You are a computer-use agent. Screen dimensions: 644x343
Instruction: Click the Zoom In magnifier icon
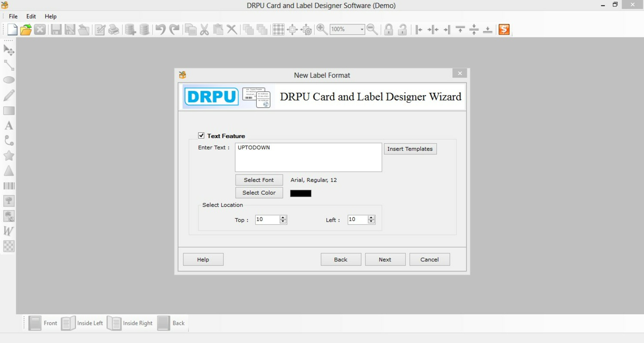click(322, 29)
